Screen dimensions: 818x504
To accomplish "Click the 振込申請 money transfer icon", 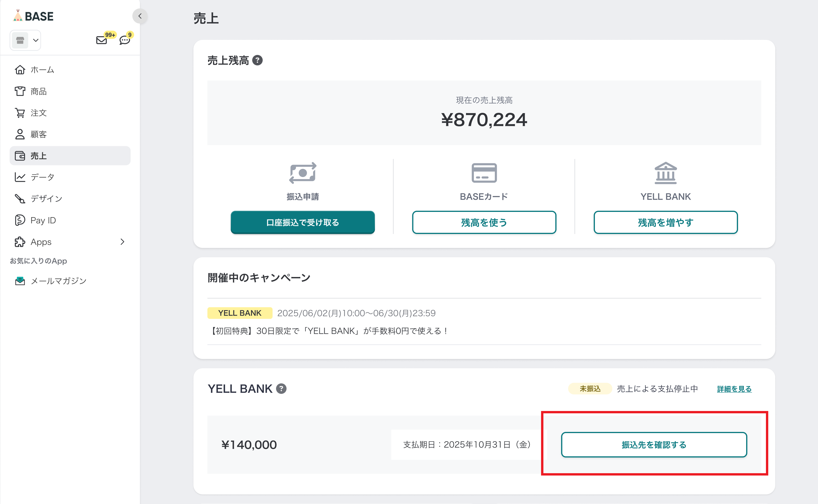I will pyautogui.click(x=303, y=173).
